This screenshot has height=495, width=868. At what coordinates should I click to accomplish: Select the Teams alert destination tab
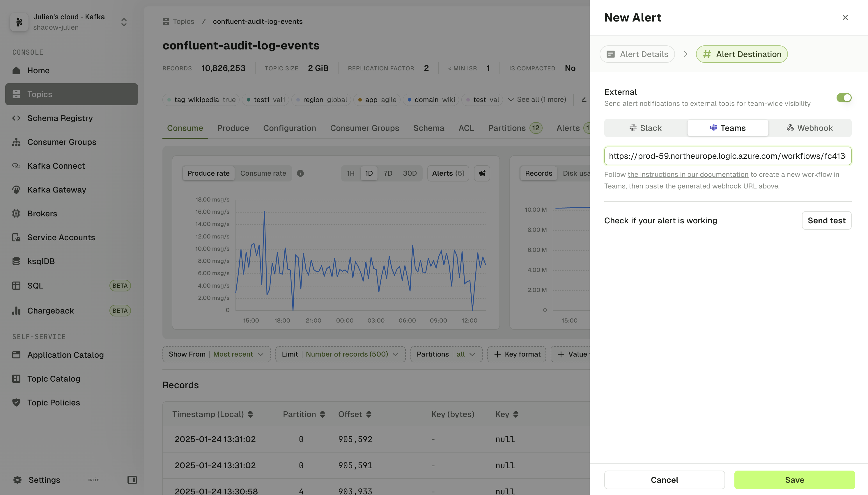(x=727, y=127)
